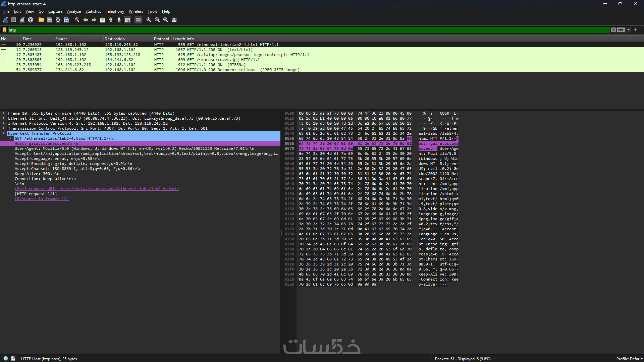
Task: Click the reload capture file icon
Action: coord(66,20)
